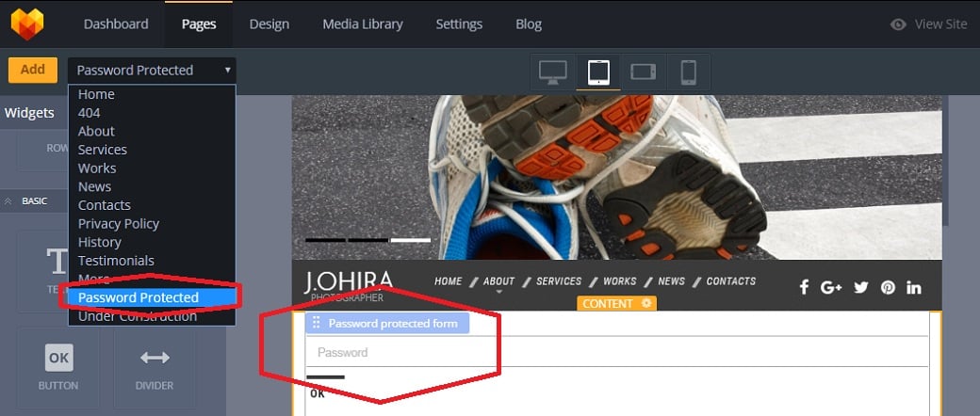The height and width of the screenshot is (416, 980).
Task: Click the Facebook icon in header
Action: pyautogui.click(x=804, y=287)
